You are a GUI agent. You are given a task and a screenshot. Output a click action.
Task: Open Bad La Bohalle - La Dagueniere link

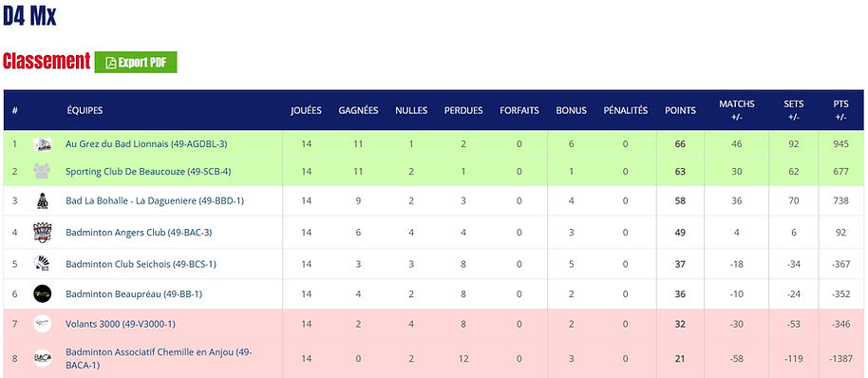click(x=155, y=200)
